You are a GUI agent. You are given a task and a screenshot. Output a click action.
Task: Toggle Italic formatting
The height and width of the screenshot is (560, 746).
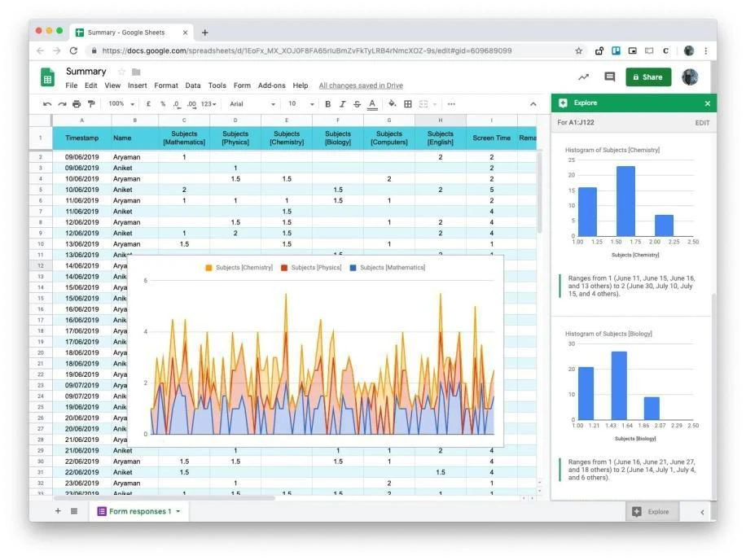coord(342,103)
